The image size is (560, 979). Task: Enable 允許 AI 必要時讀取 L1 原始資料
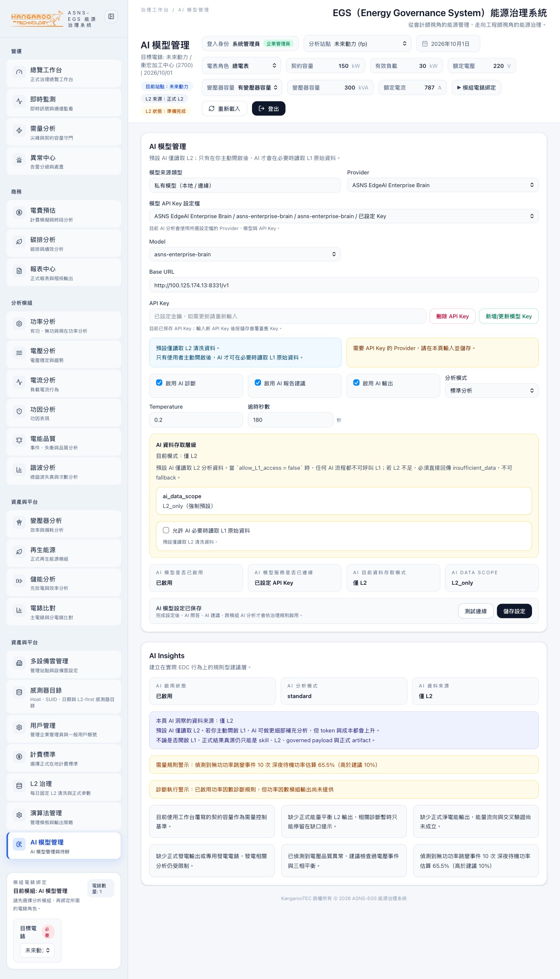166,530
